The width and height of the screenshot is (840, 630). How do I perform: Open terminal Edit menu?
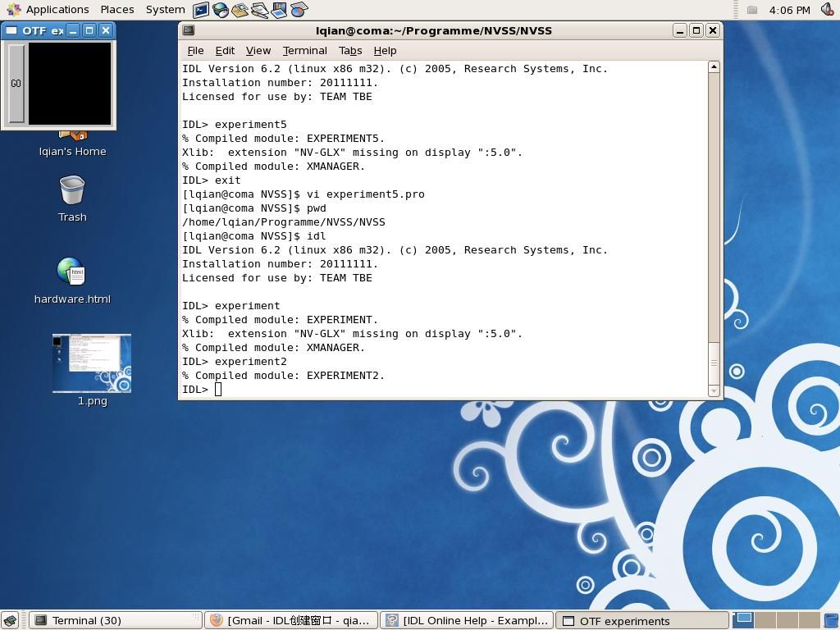click(225, 50)
